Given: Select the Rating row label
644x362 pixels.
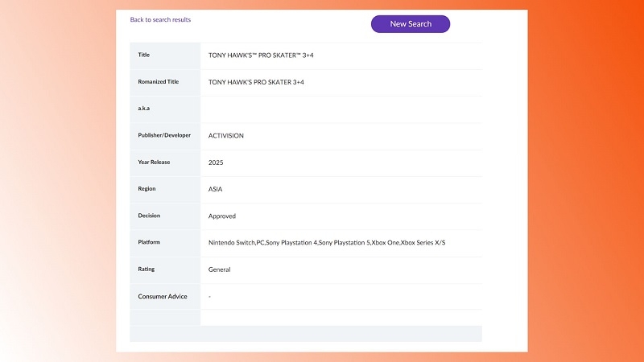Looking at the screenshot, I should [147, 269].
